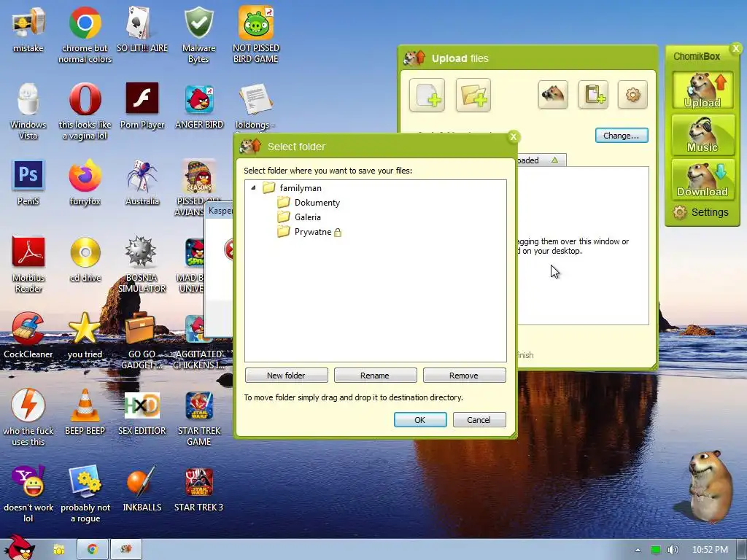Click the 'ANGER BIRD' desktop icon

[x=199, y=106]
